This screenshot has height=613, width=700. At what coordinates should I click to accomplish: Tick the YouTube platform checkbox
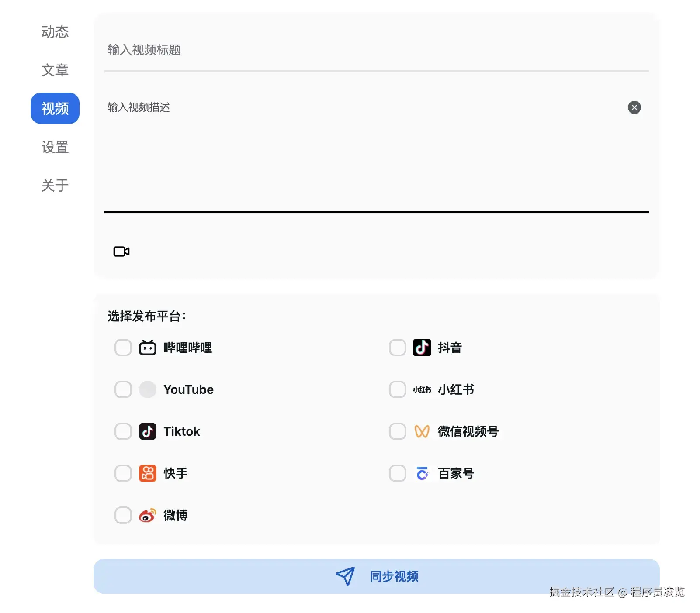click(123, 389)
